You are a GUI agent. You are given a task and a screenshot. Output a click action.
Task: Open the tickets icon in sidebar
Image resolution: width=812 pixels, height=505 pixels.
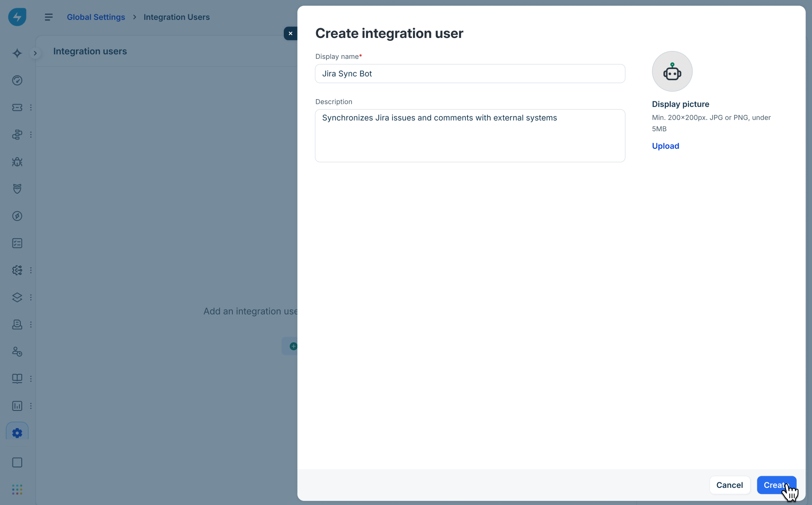coord(17,107)
